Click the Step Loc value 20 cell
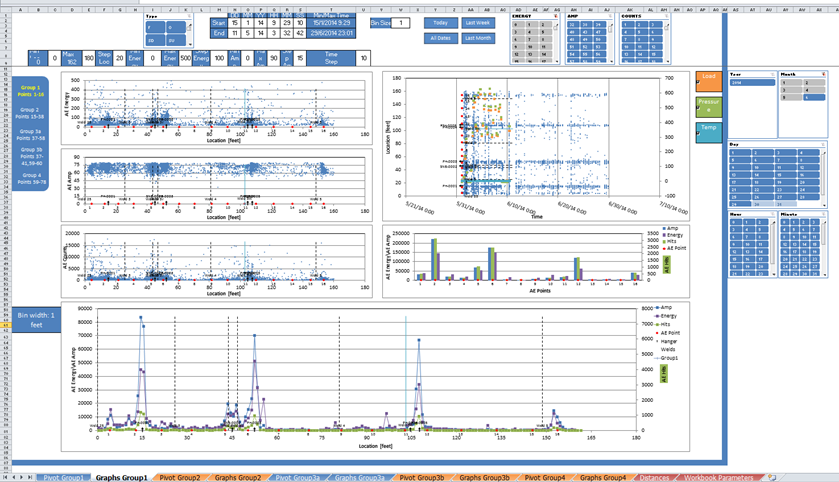This screenshot has height=482, width=839. (x=119, y=58)
